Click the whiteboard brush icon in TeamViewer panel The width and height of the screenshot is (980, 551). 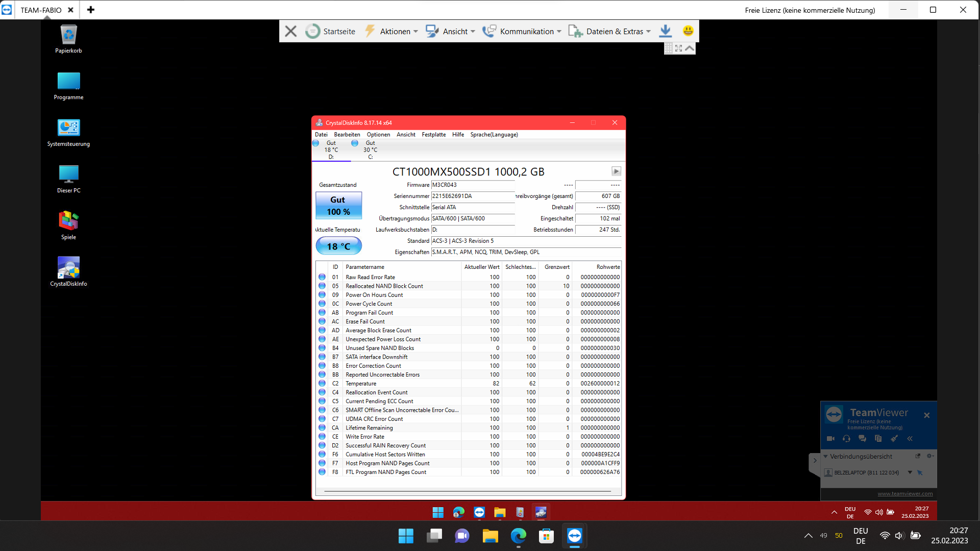coord(894,439)
